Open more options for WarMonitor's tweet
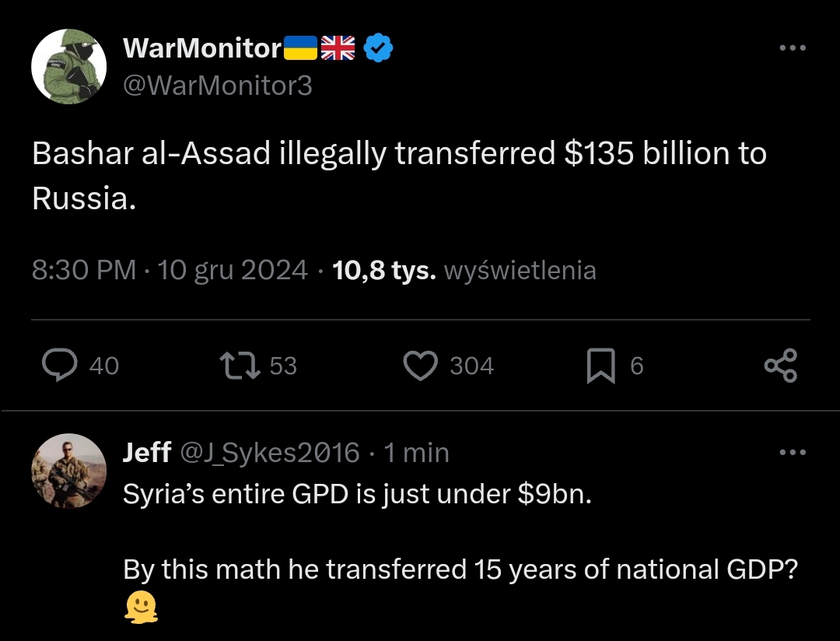Screen dimensions: 840x641 tap(792, 48)
